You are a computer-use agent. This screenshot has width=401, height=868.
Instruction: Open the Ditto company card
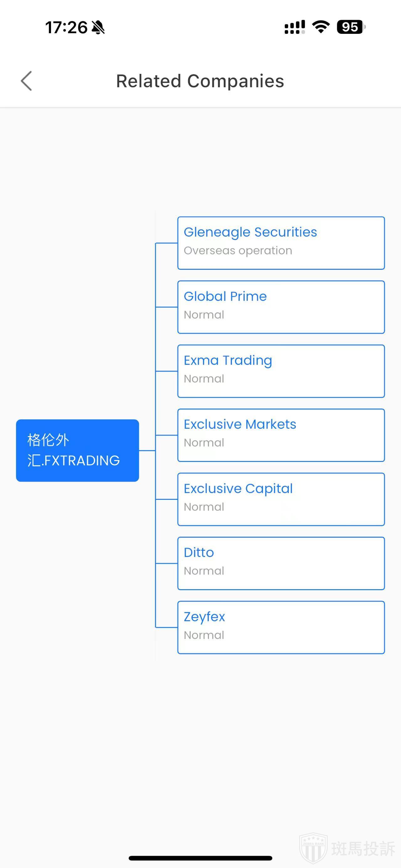pos(281,563)
